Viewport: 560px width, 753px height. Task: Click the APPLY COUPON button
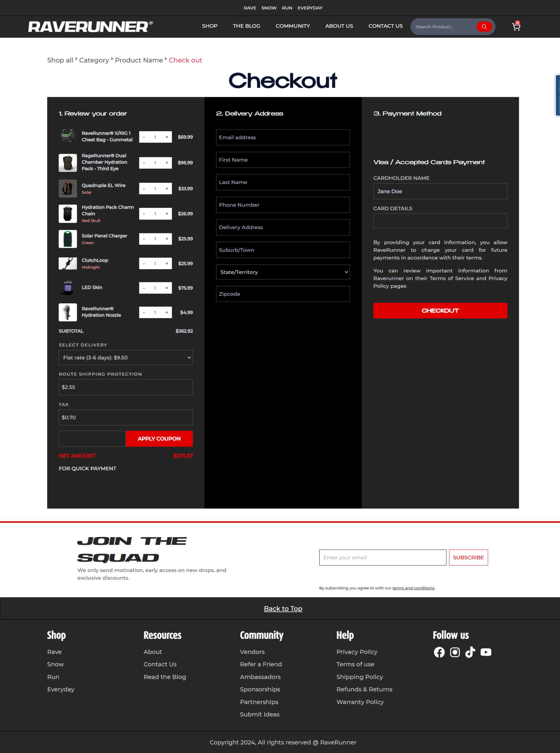point(159,439)
